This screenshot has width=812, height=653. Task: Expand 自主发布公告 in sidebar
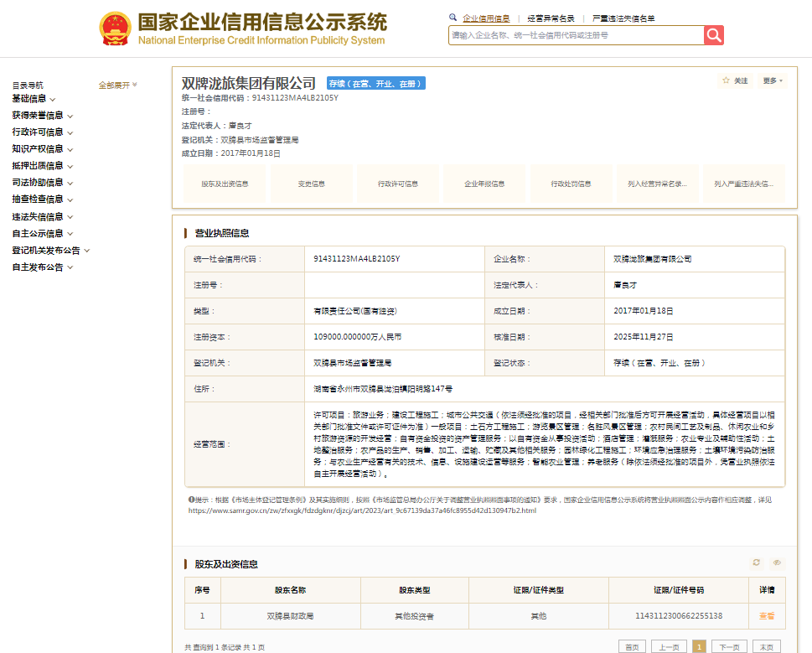[43, 267]
